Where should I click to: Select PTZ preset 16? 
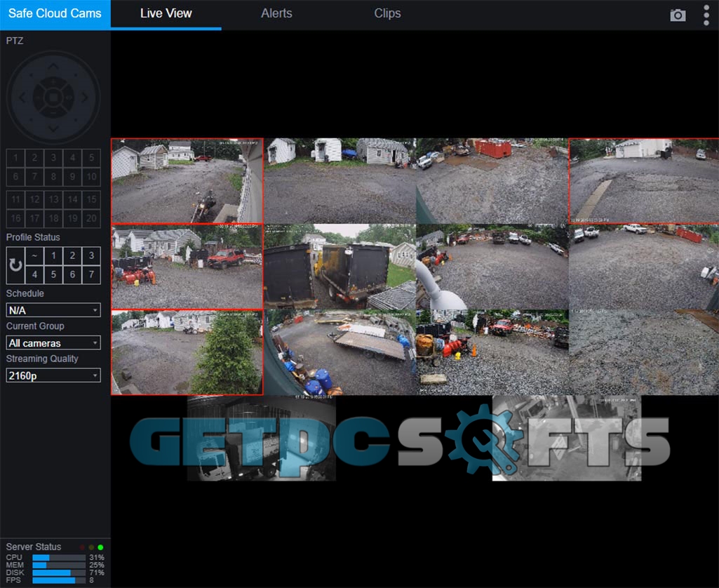coord(15,218)
